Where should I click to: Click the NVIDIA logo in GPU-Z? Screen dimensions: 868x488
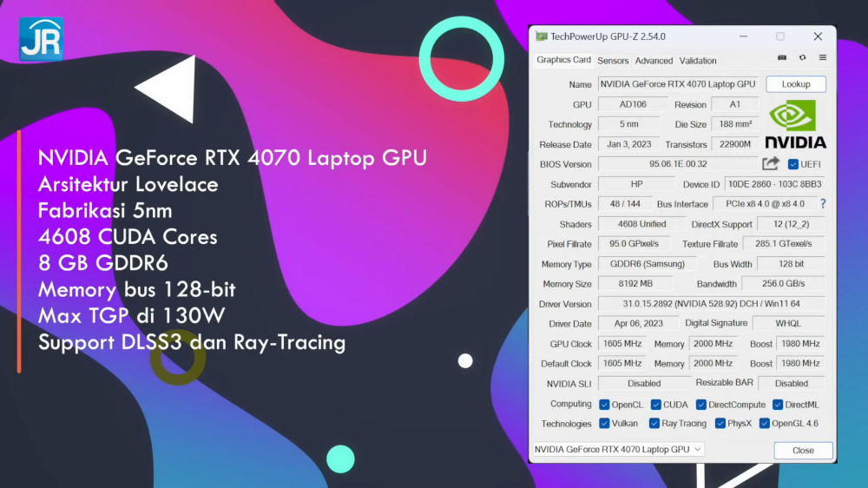coord(795,125)
